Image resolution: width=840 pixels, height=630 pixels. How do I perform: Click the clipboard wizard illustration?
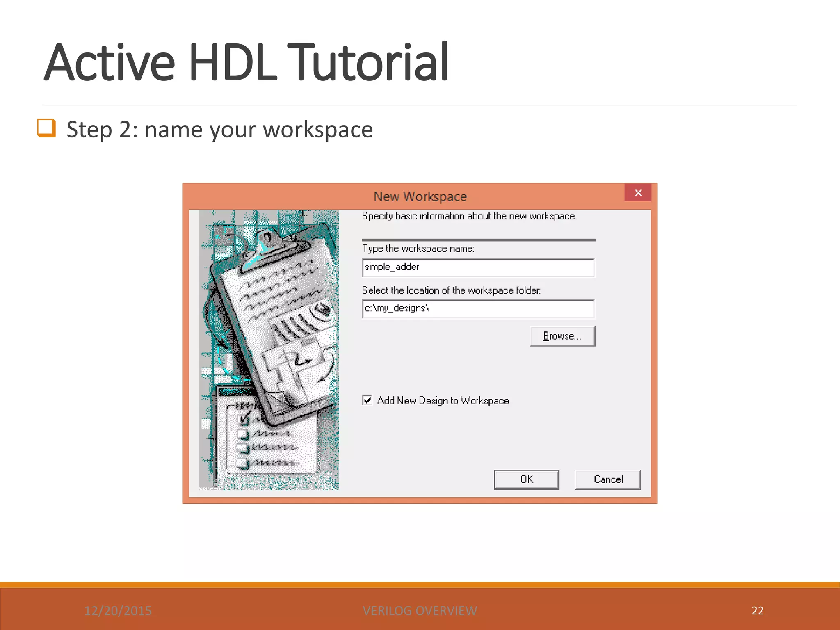coord(269,350)
